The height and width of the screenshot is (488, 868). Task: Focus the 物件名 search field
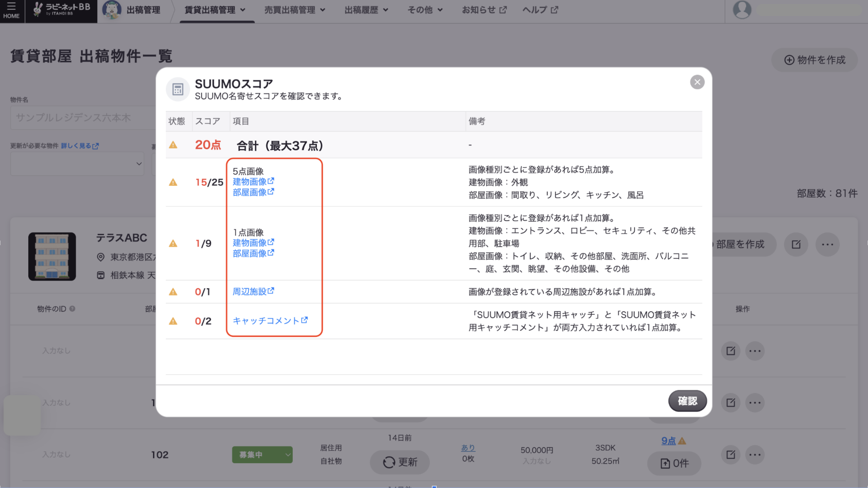click(x=83, y=118)
